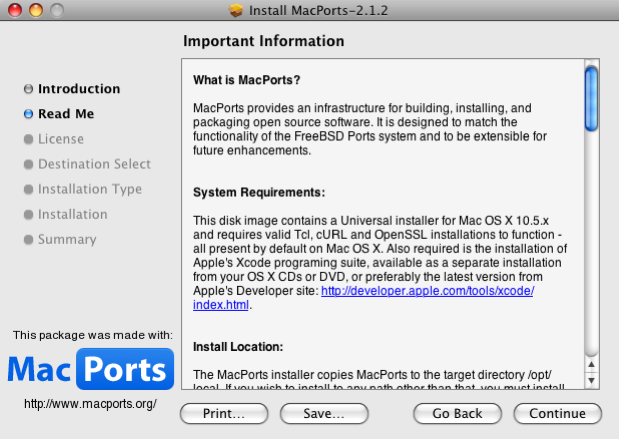
Task: Click the Introduction step bullet
Action: point(28,89)
